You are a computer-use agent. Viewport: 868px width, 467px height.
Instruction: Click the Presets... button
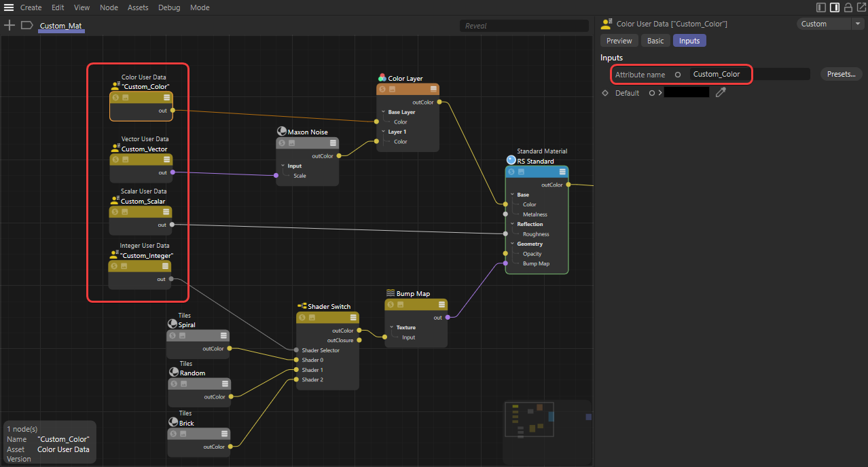click(841, 74)
